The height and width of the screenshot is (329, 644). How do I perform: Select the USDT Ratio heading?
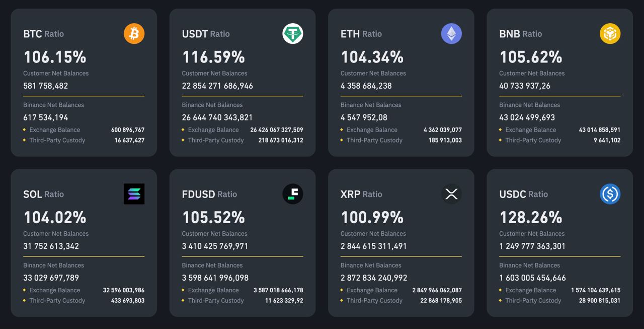coord(206,34)
